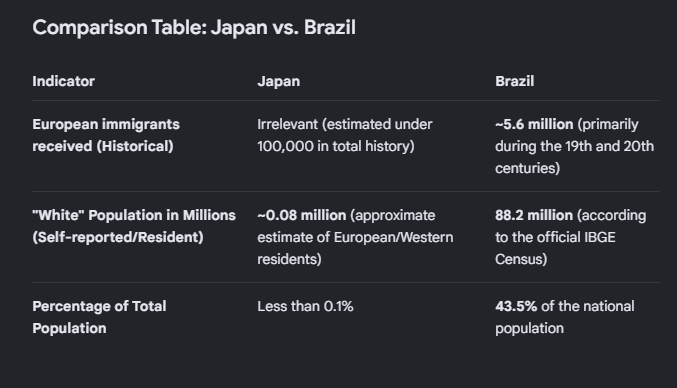This screenshot has width=677, height=388.
Task: Click the Irrelevant under 100,000 cell
Action: 345,135
